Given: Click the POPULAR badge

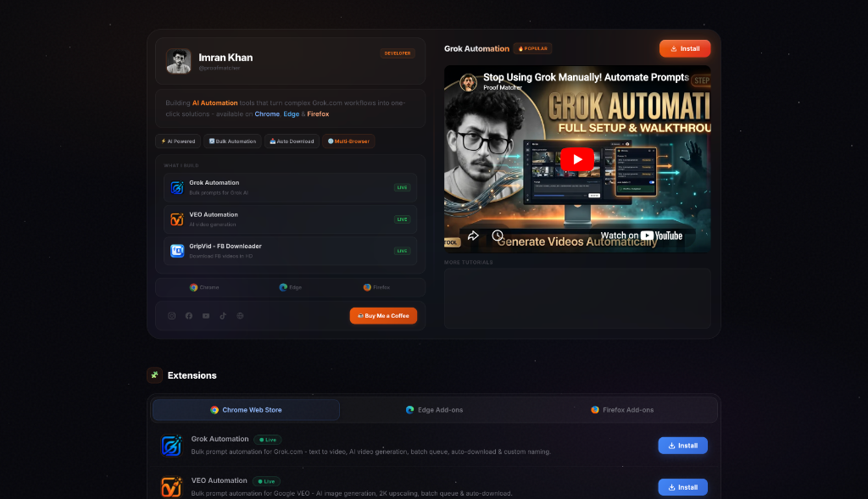Looking at the screenshot, I should click(x=532, y=48).
